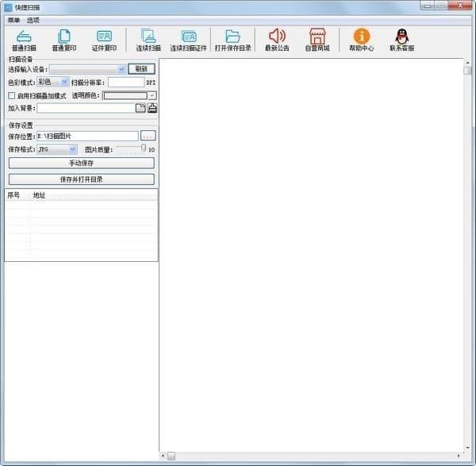The width and height of the screenshot is (476, 466).
Task: Contact customer service penguin icon
Action: coord(402,37)
